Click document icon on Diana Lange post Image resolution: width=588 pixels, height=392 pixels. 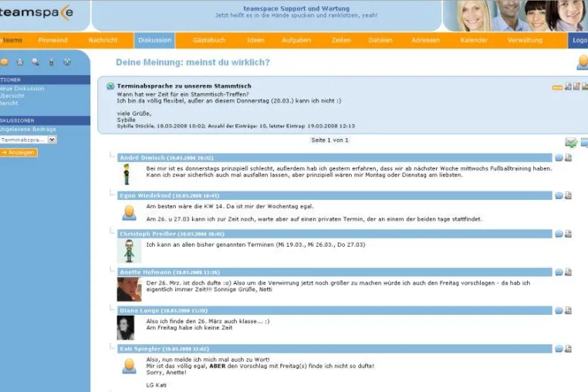(x=569, y=311)
